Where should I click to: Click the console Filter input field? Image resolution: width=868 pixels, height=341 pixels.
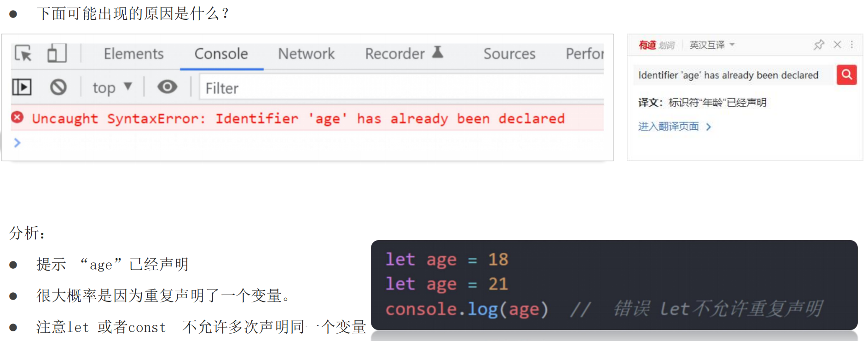coord(400,88)
